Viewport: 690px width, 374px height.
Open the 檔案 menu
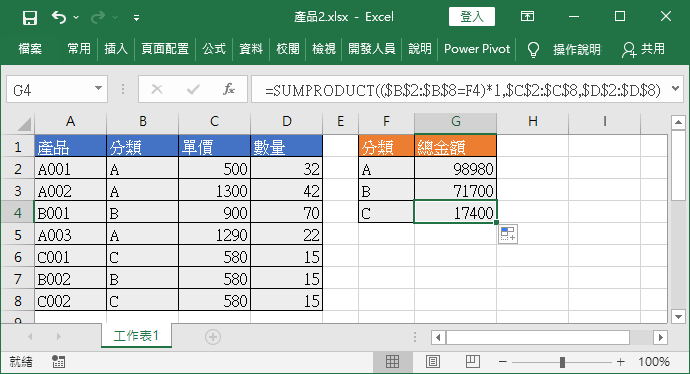[x=30, y=48]
